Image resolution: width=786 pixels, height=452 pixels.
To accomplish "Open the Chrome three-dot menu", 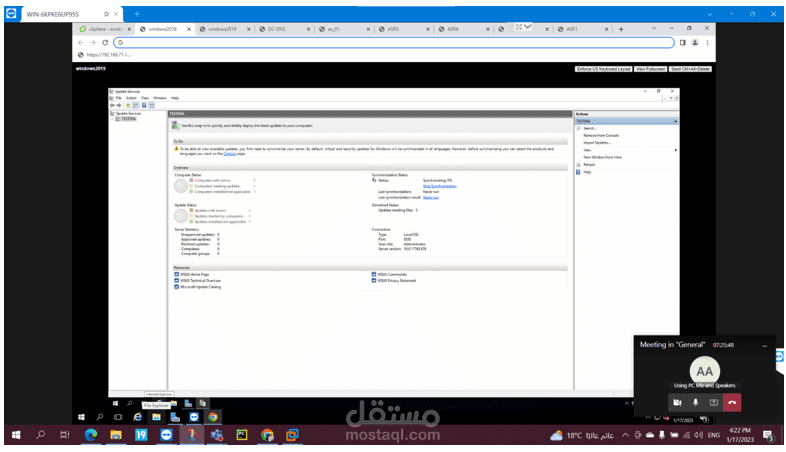I will pyautogui.click(x=707, y=43).
